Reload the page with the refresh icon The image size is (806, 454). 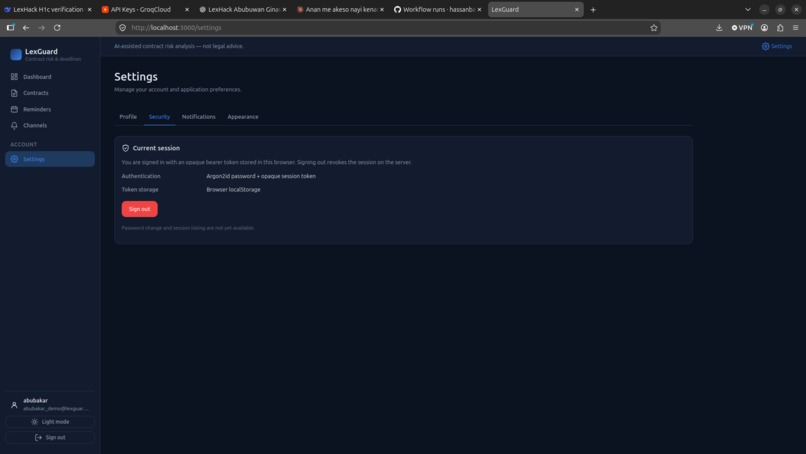(x=57, y=28)
